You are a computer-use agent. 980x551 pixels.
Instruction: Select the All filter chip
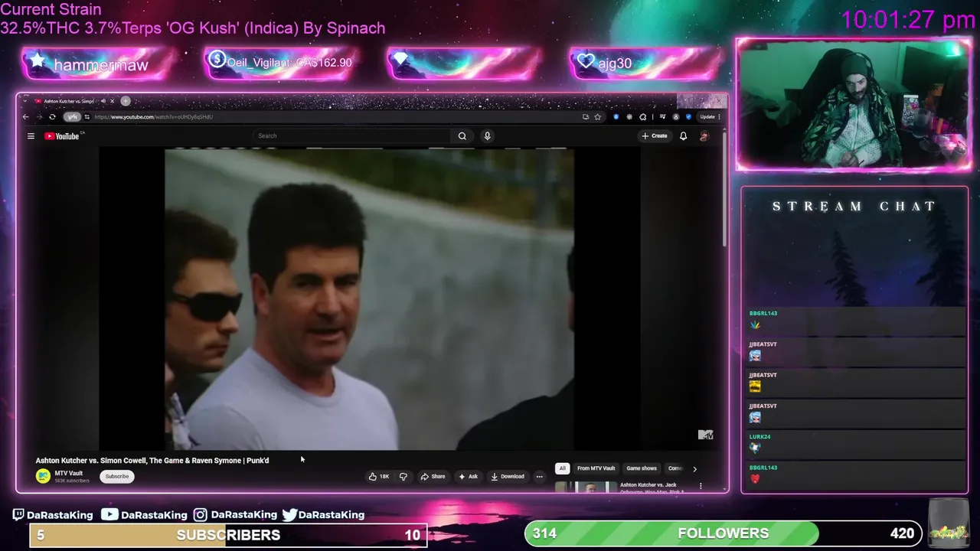tap(562, 468)
